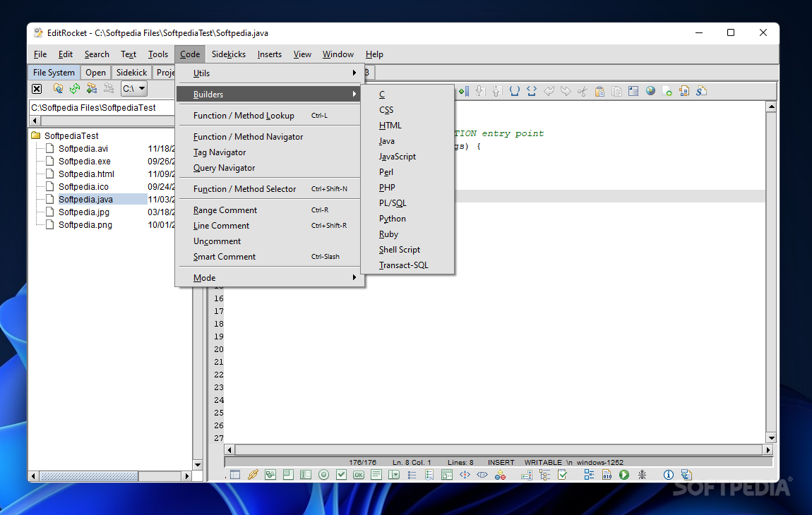
Task: Add a bookmark with the toolbar icon
Action: pos(464,91)
